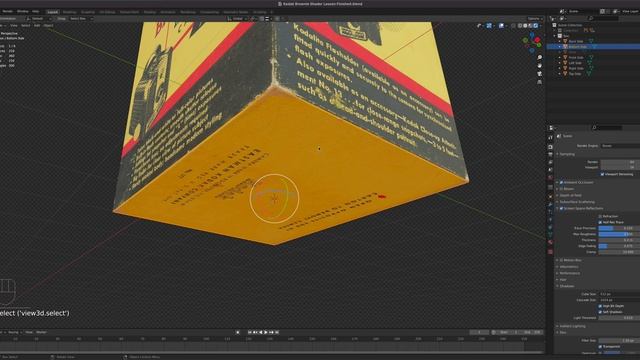Open the Cube Size dropdown
The width and height of the screenshot is (640, 360).
(620, 294)
